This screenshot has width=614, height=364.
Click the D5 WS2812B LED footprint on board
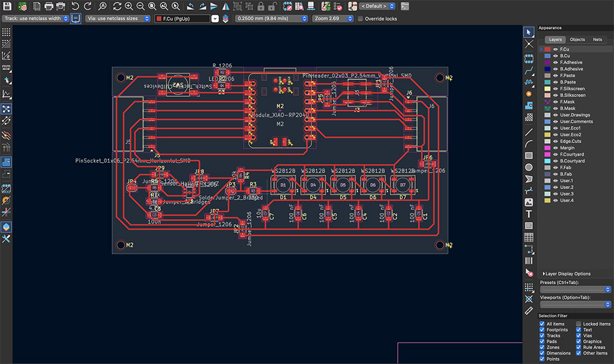pyautogui.click(x=343, y=185)
